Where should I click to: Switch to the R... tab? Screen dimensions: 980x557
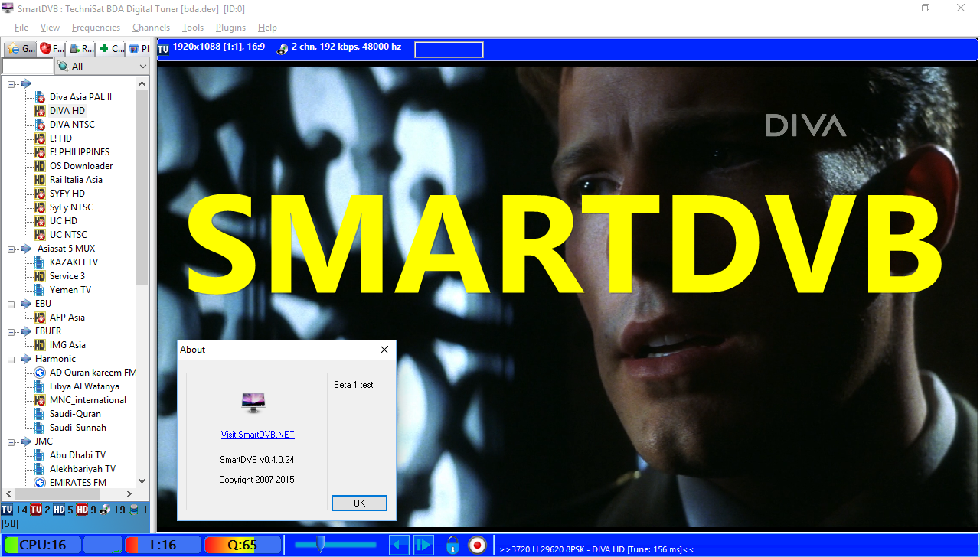(82, 48)
